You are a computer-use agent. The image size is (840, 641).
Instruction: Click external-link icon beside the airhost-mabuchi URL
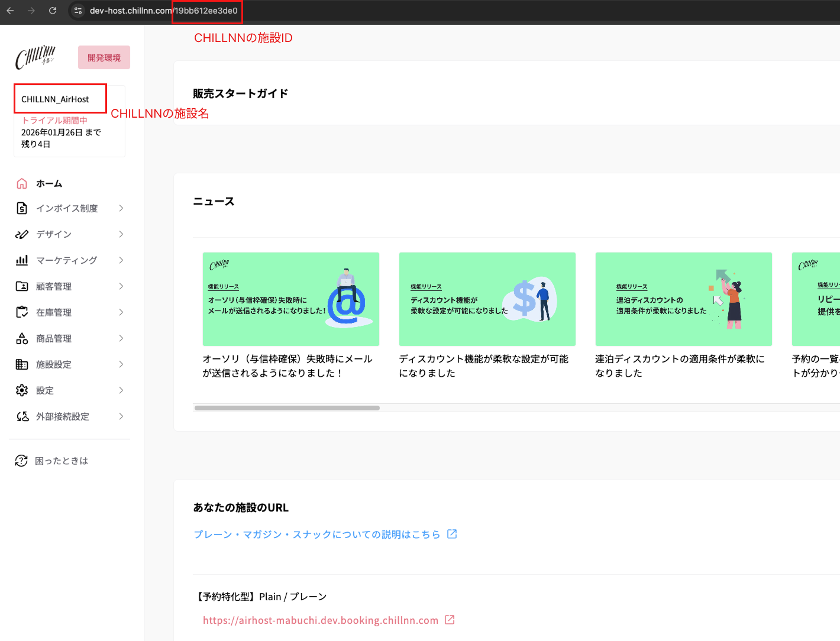(450, 620)
